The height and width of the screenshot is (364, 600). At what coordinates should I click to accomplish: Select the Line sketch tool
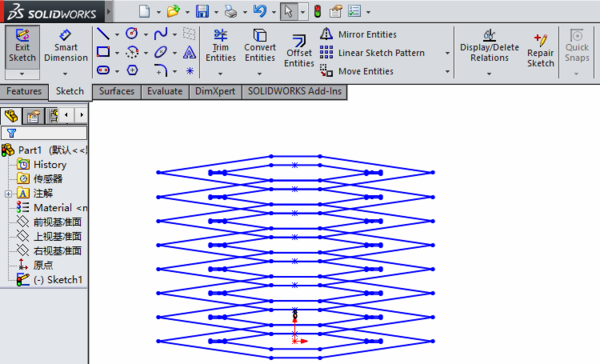point(103,34)
